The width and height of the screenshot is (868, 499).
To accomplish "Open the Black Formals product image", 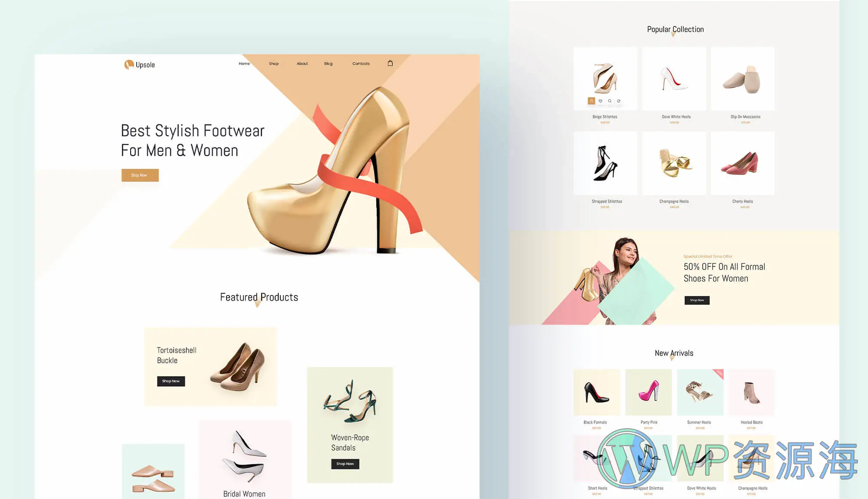I will coord(597,392).
